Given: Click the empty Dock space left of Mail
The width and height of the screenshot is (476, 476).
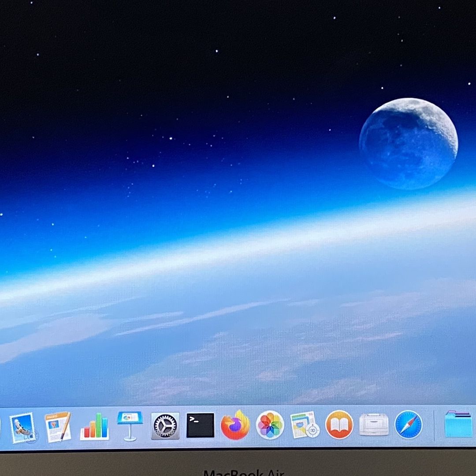Looking at the screenshot, I should [4, 427].
